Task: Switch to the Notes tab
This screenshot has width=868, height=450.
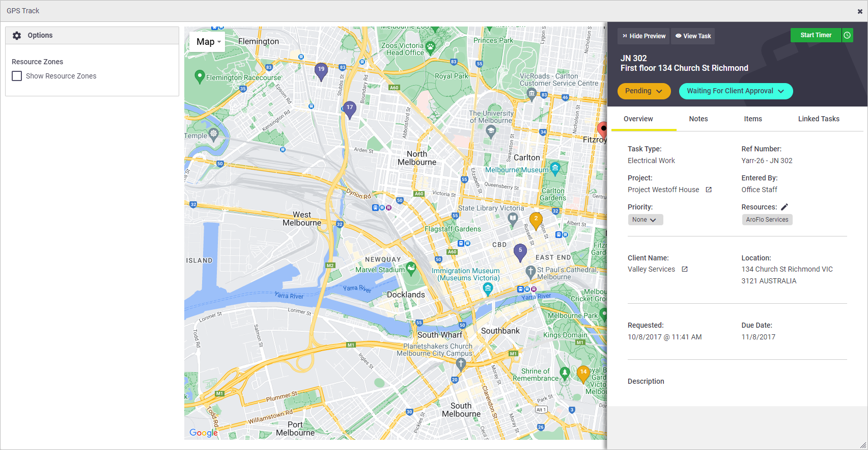Action: [x=698, y=119]
